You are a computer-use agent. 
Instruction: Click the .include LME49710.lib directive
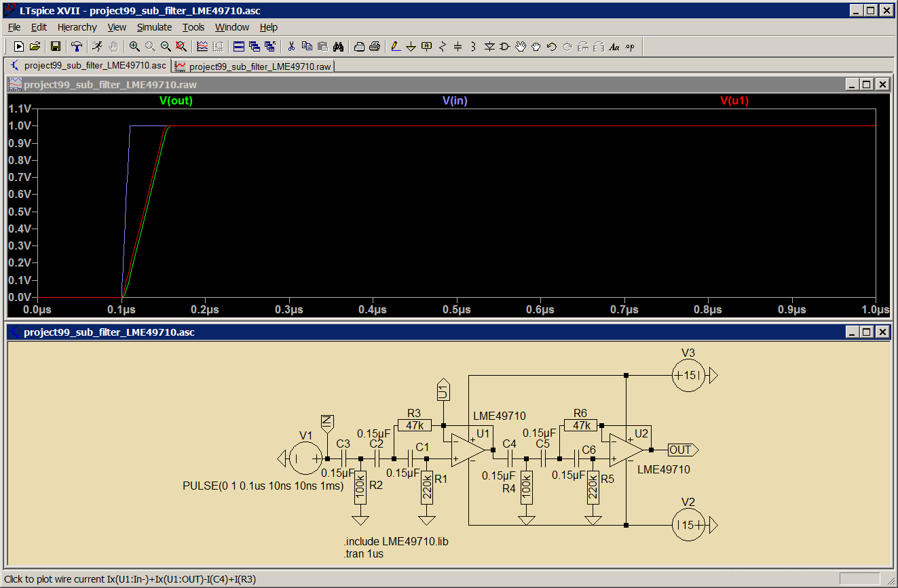coord(396,542)
